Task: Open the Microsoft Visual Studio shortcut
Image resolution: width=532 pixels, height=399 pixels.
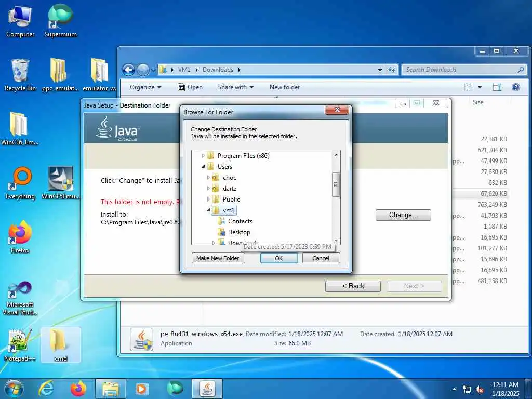Action: click(x=20, y=299)
